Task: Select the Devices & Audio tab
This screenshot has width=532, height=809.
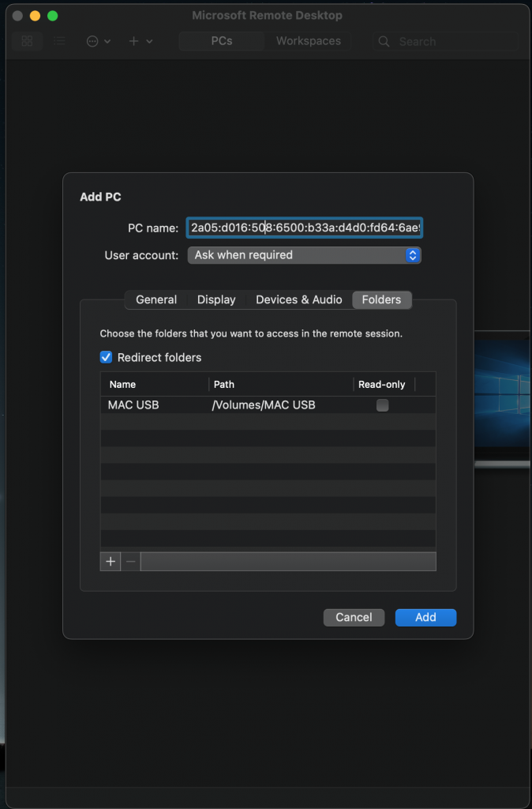Action: point(298,299)
